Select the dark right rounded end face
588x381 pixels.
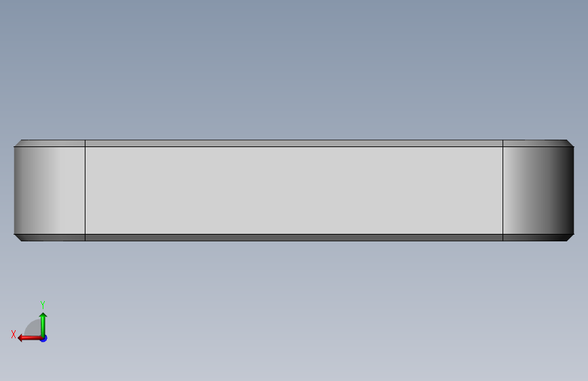click(x=538, y=190)
